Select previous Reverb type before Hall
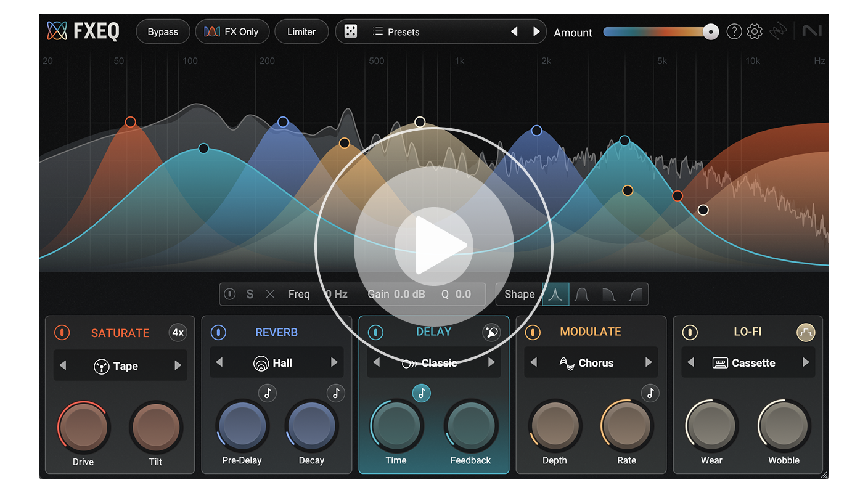868x493 pixels. (x=219, y=362)
